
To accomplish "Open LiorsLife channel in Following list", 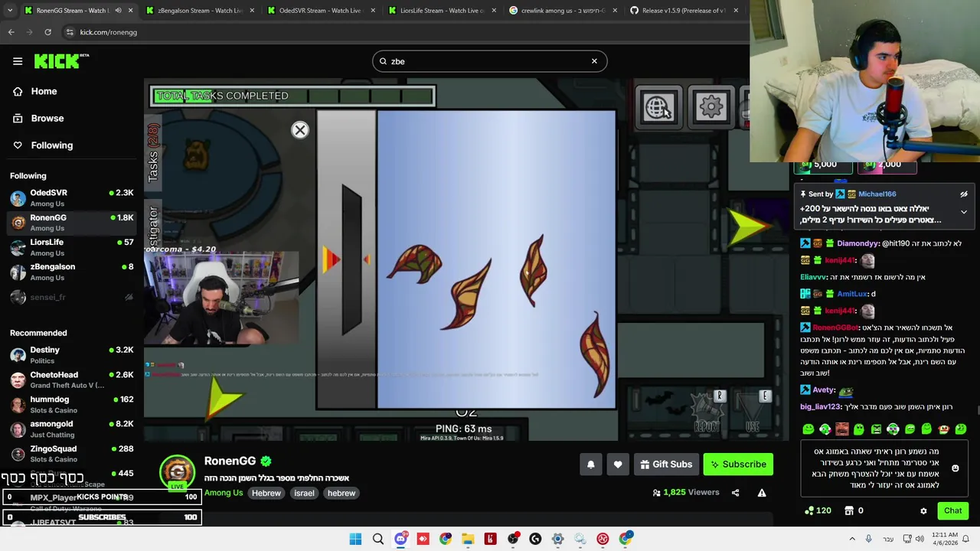I will click(x=72, y=247).
